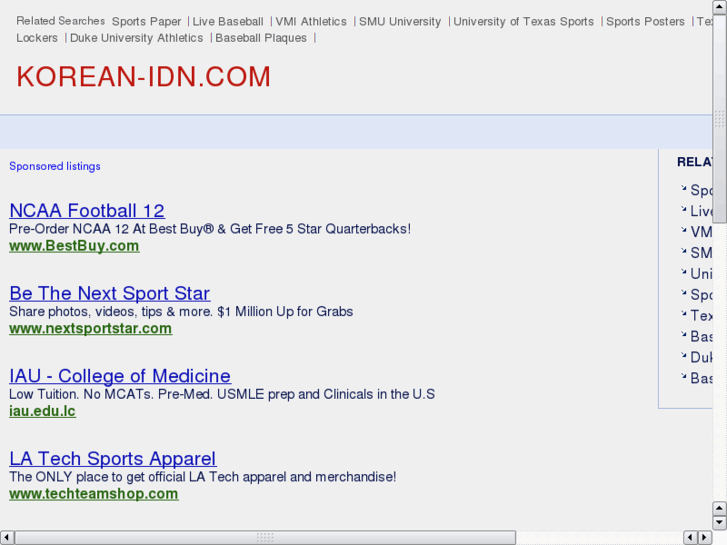Image resolution: width=727 pixels, height=545 pixels.
Task: Click the Lockers link in top bar
Action: coord(37,38)
